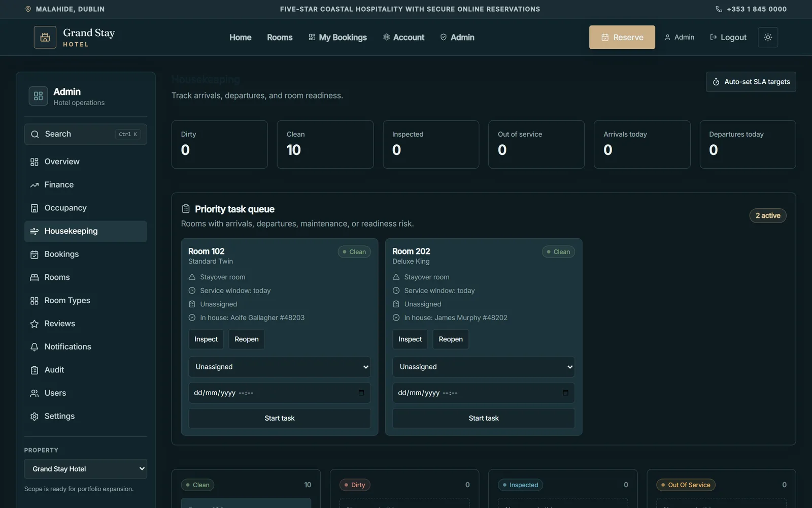Screen dimensions: 812x508
Task: Open the calendar picker icon for Room 102
Action: pos(361,393)
